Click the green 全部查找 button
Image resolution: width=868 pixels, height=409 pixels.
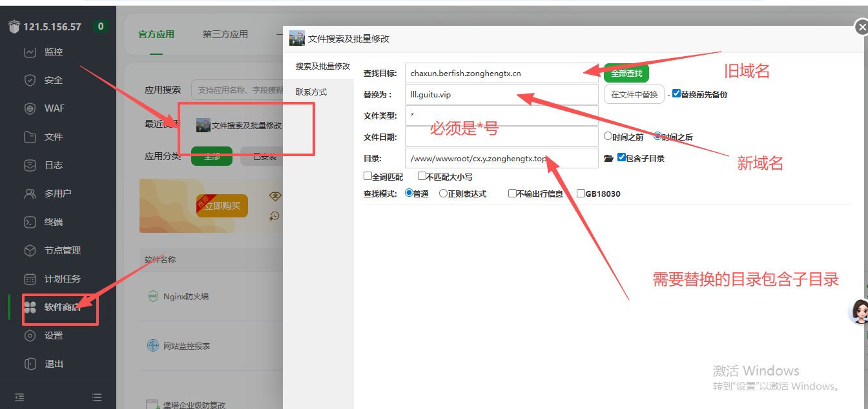coord(626,74)
